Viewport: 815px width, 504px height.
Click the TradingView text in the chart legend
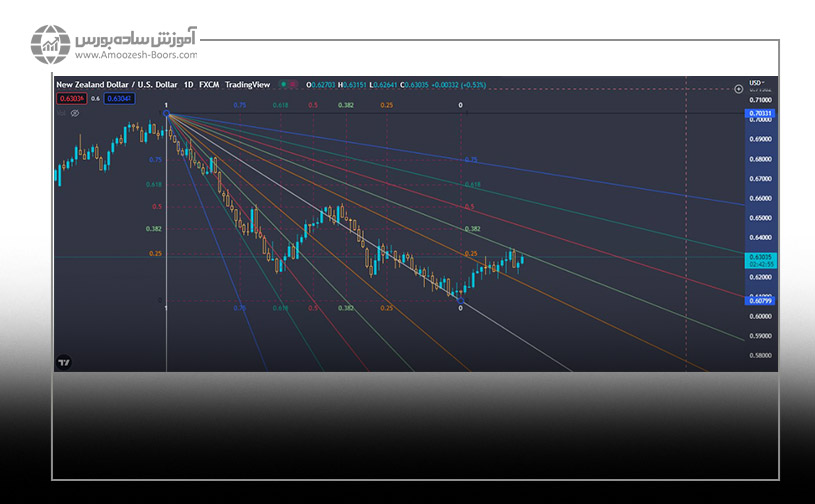247,84
